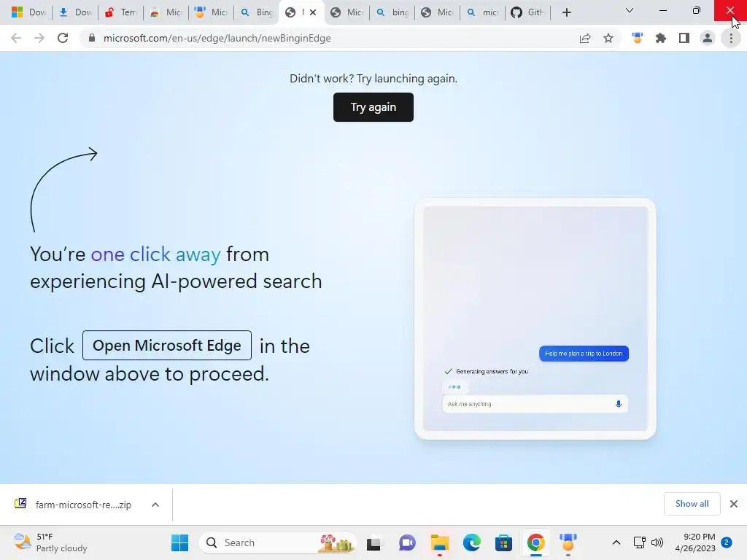
Task: Click Show all downloads
Action: pyautogui.click(x=692, y=504)
